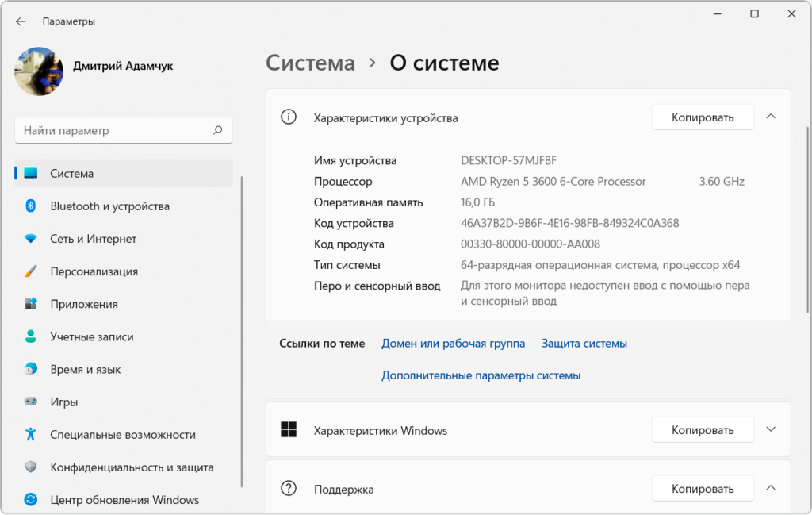Open Privacy and security settings
Screen dimensions: 812x515
pyautogui.click(x=132, y=467)
